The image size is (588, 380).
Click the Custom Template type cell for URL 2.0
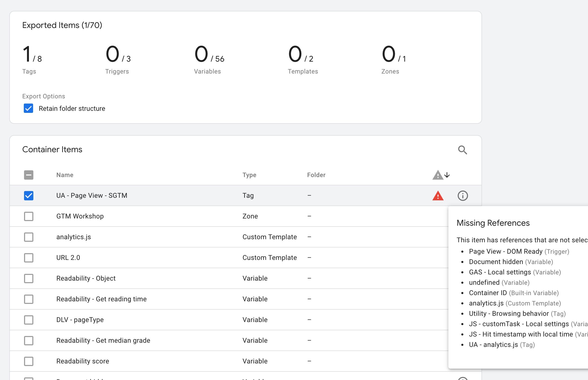(x=270, y=258)
